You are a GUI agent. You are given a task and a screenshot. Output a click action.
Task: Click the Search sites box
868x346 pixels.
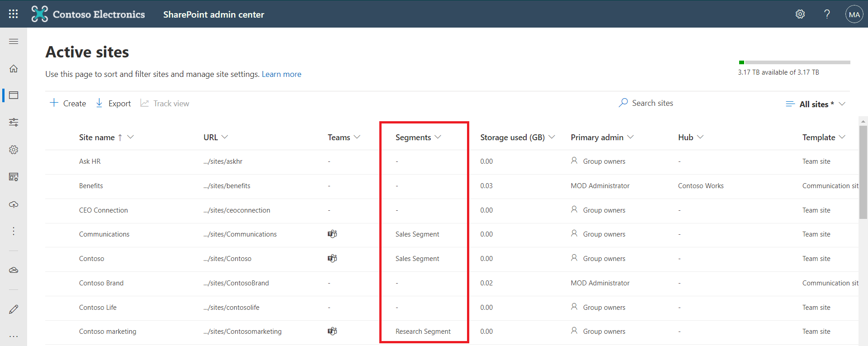[652, 103]
